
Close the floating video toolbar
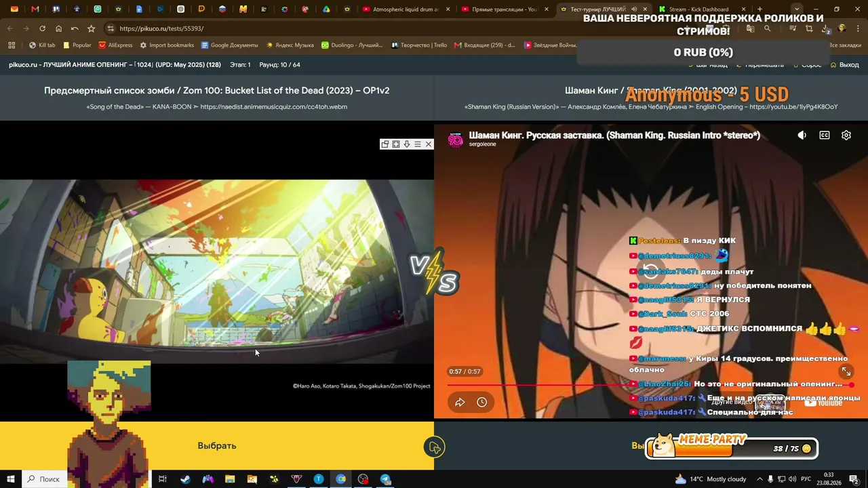pyautogui.click(x=429, y=144)
